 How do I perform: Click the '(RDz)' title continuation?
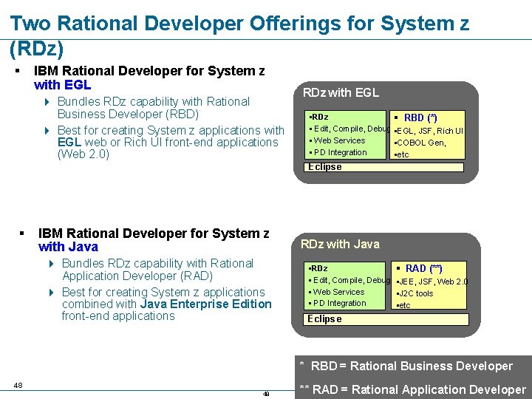point(37,49)
